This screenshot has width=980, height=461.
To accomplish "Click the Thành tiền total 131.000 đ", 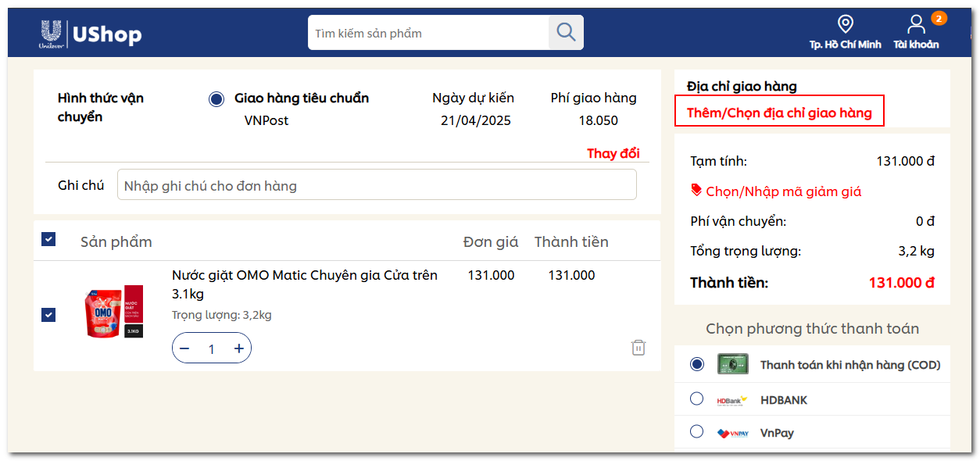I will [x=902, y=283].
